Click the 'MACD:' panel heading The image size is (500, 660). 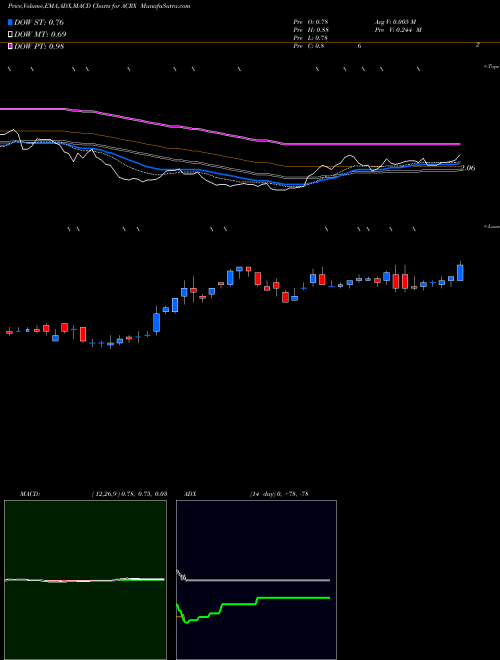[30, 494]
